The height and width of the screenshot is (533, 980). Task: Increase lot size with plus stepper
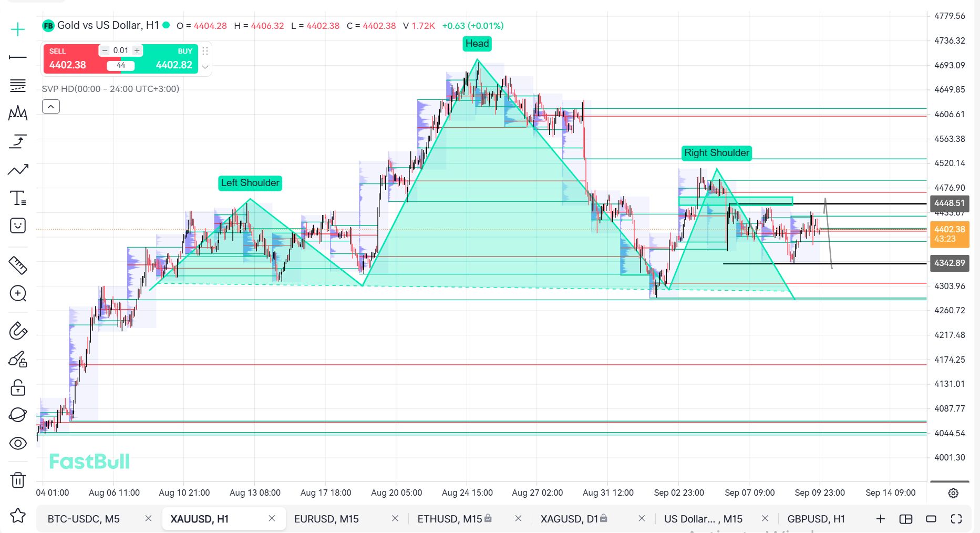[x=137, y=50]
